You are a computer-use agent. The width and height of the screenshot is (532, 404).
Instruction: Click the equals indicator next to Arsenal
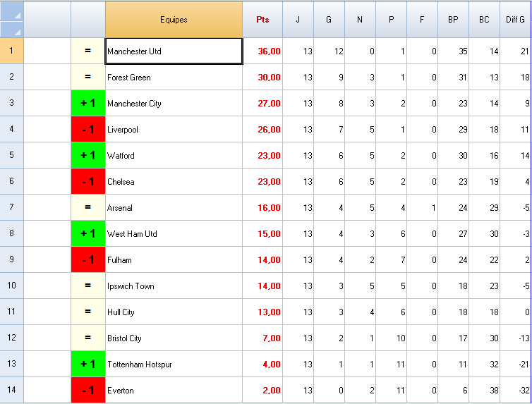[x=88, y=208]
